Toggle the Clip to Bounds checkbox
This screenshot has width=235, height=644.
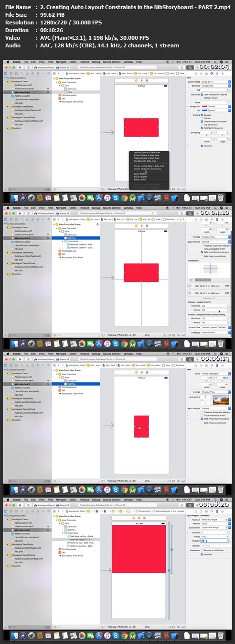(202, 124)
